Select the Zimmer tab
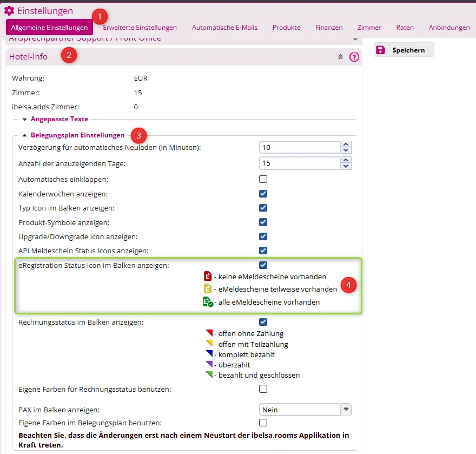The height and width of the screenshot is (454, 476). pos(369,28)
